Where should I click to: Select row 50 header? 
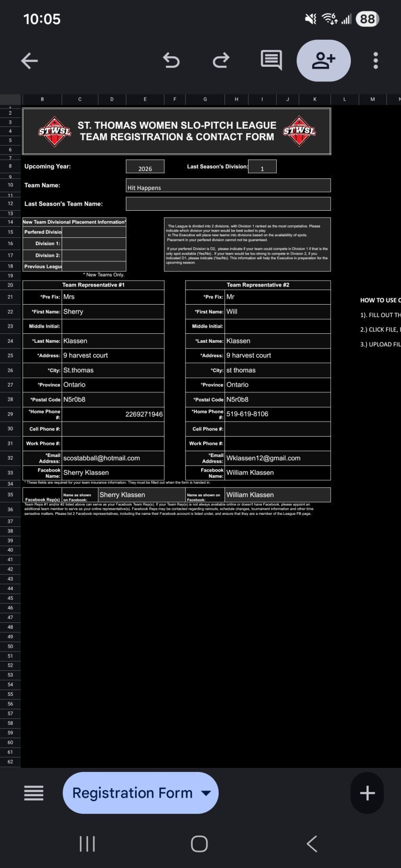coord(10,646)
